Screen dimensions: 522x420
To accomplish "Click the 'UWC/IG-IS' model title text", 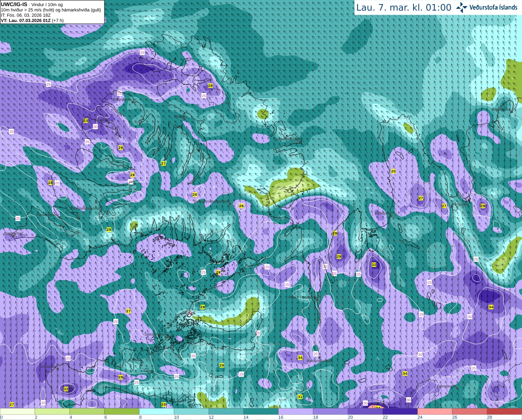I will pos(14,4).
